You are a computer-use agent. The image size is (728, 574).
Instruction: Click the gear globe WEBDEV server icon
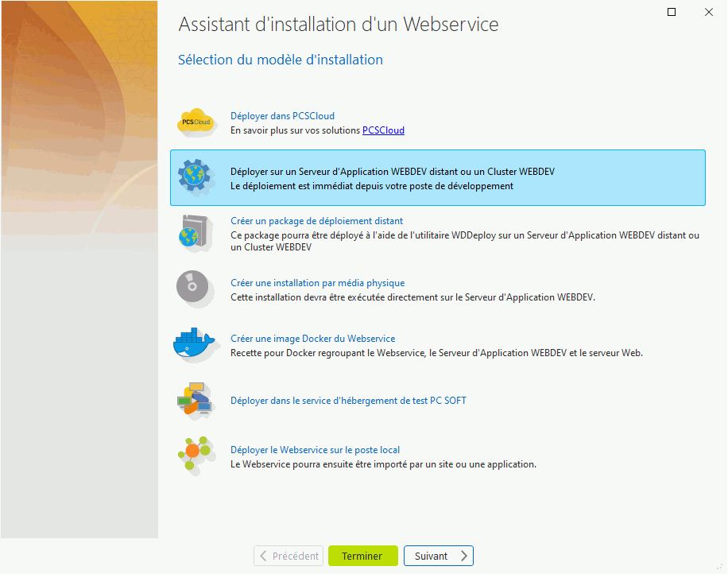pos(196,177)
